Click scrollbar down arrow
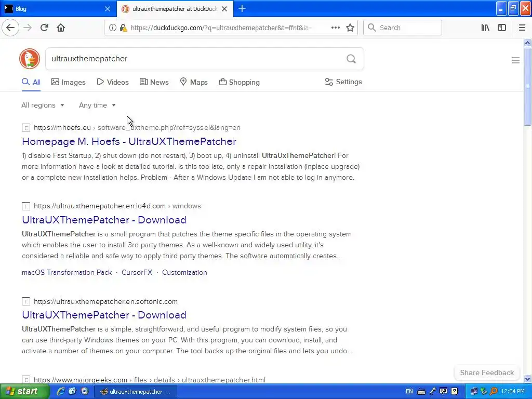 [527, 379]
